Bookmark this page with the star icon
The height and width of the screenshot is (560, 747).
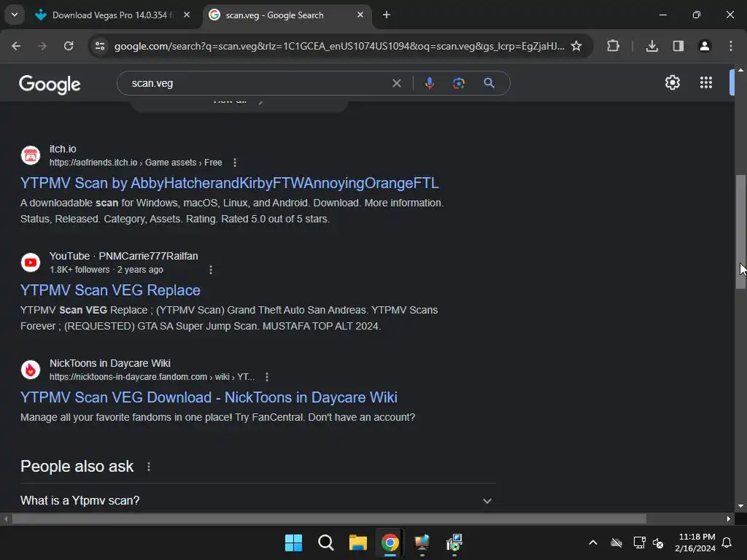tap(576, 46)
